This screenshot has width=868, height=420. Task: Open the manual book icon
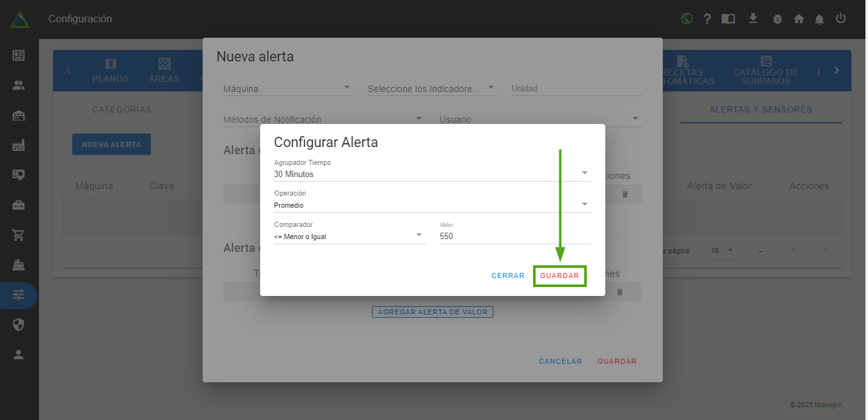(x=728, y=19)
